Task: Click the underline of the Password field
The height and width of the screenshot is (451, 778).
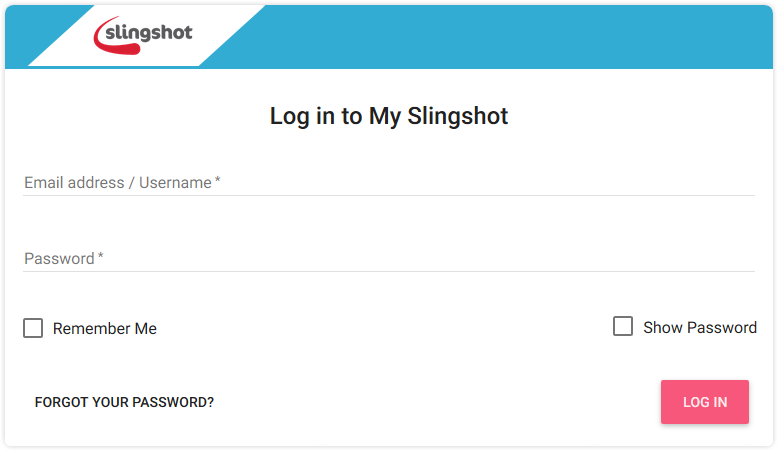Action: tap(389, 271)
